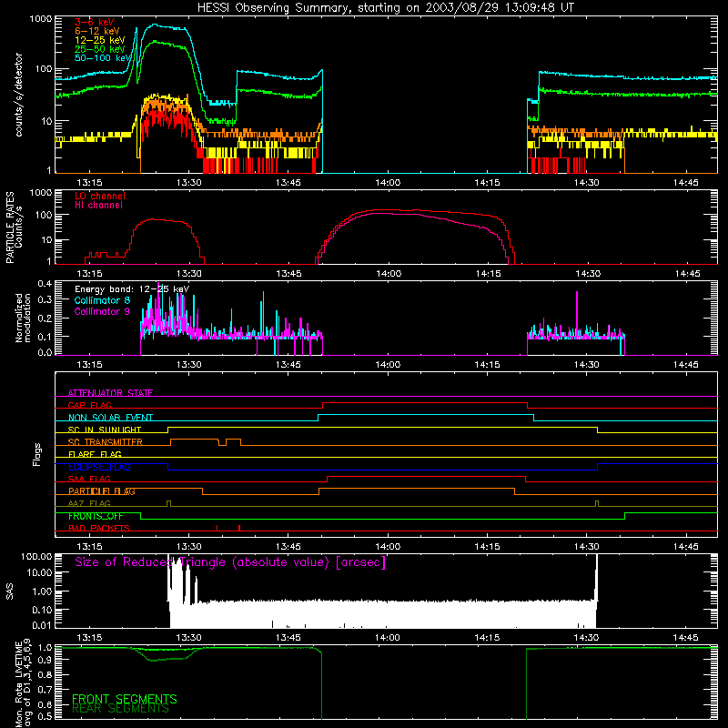
Task: Click the vertical Flags axis label
Action: 37,454
